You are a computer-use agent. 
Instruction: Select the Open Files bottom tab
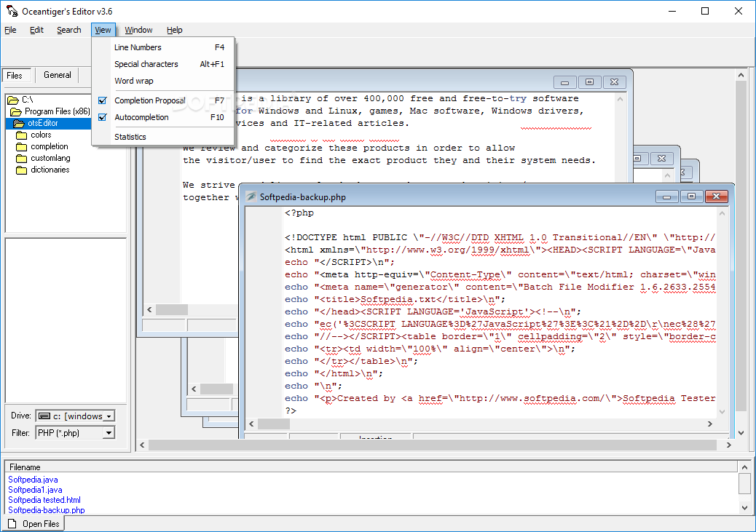[33, 524]
